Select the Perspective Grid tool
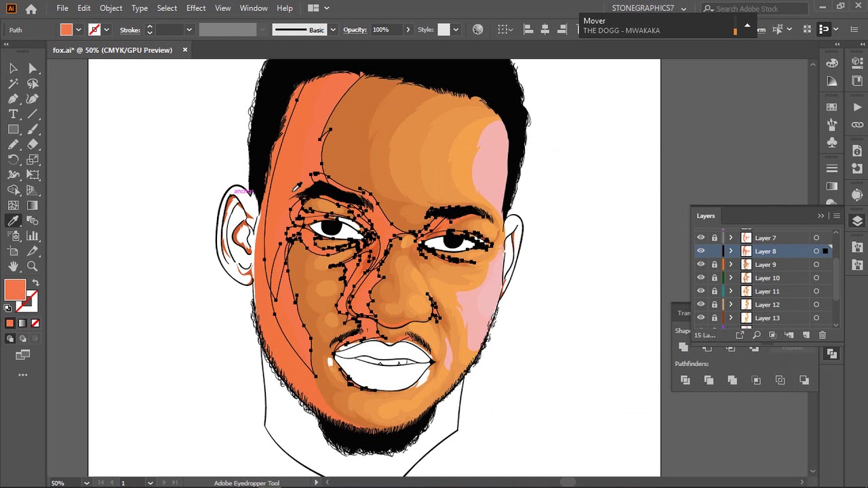 tap(33, 190)
